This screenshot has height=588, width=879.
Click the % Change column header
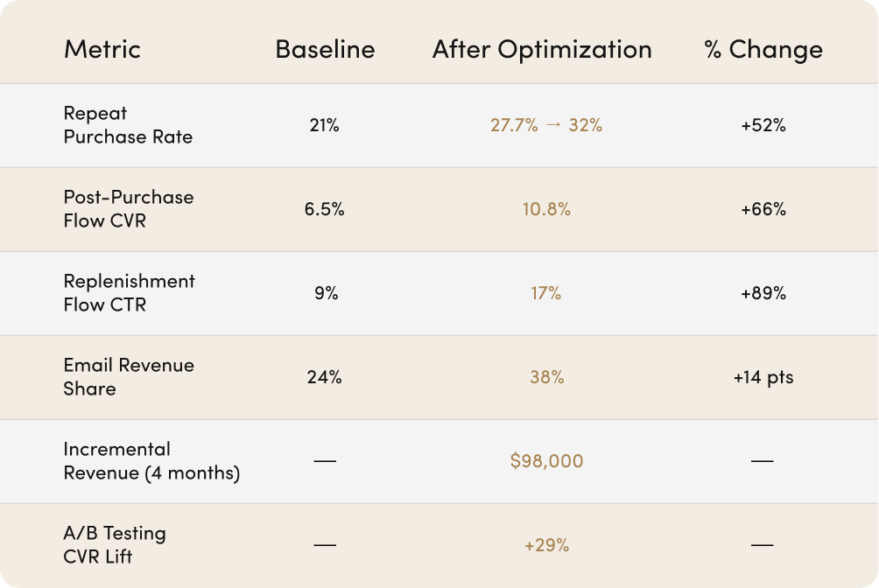pyautogui.click(x=763, y=49)
